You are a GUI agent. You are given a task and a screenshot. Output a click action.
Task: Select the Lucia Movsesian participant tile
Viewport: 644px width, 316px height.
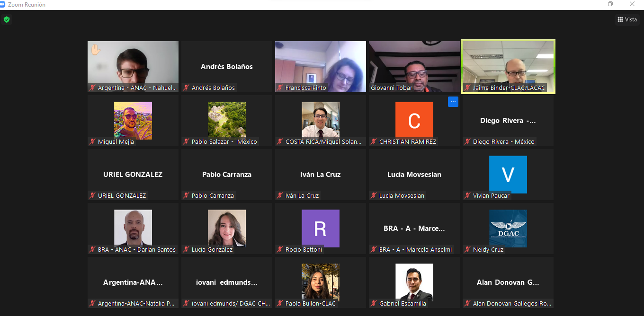pyautogui.click(x=414, y=175)
